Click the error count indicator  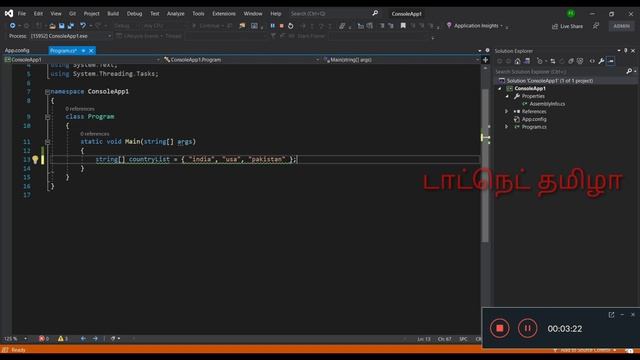click(44, 339)
